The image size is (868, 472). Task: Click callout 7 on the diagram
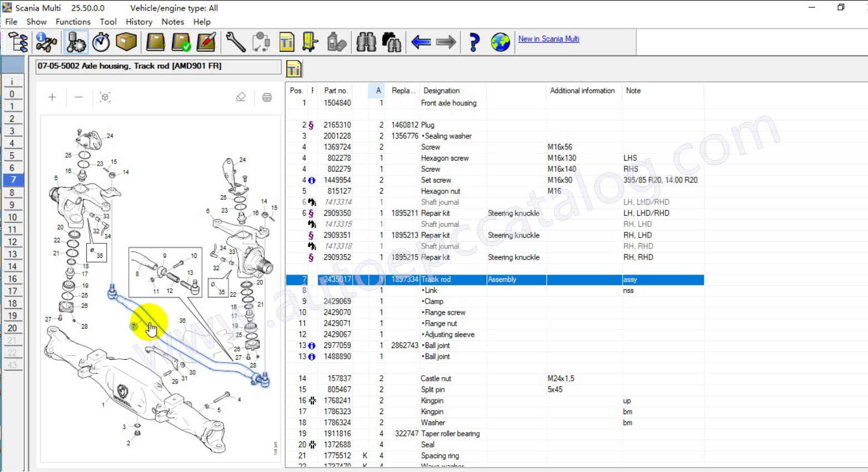click(x=134, y=326)
